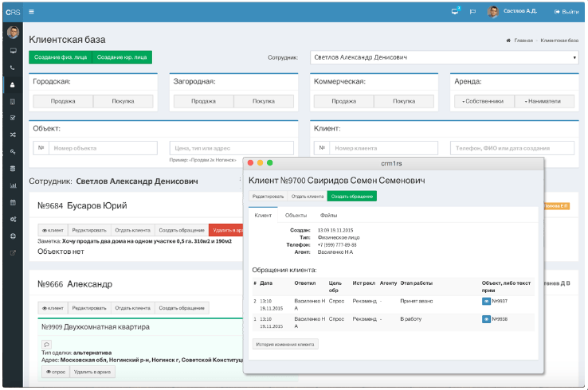Open the clients person sidebar icon
The height and width of the screenshot is (390, 588).
13,84
